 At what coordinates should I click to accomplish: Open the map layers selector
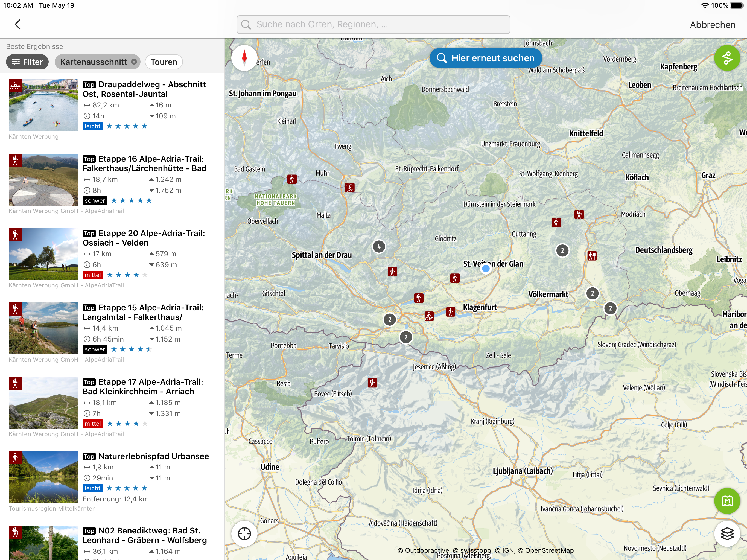point(727,534)
